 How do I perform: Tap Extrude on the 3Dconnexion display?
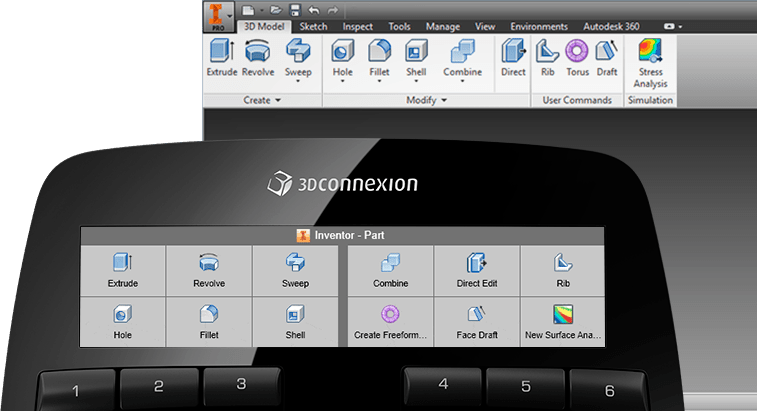123,270
